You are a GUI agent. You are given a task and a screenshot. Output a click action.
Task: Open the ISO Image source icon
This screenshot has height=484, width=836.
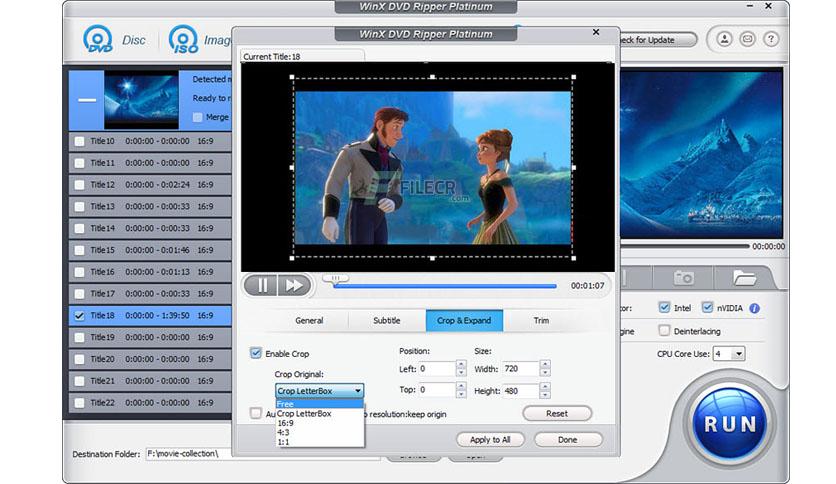183,39
